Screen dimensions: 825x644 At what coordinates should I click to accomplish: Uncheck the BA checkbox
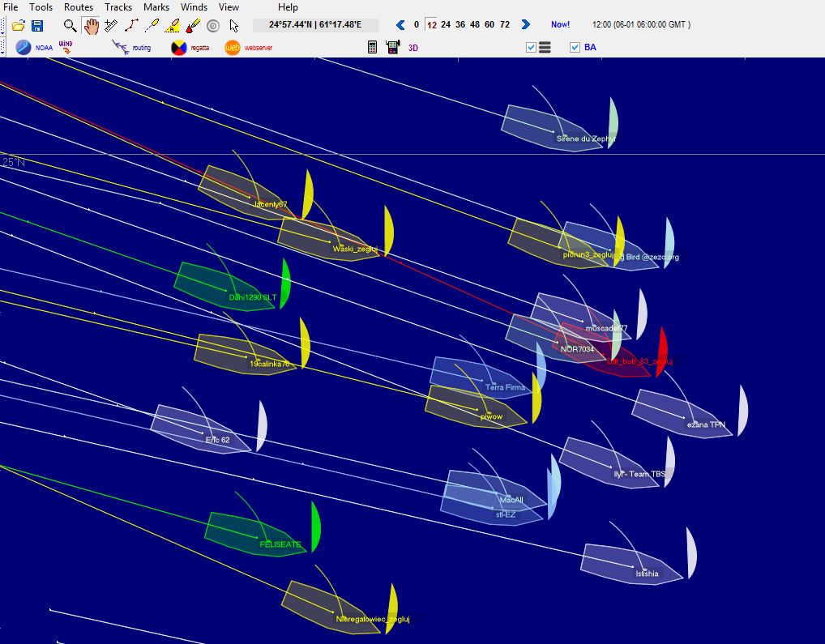click(x=575, y=48)
